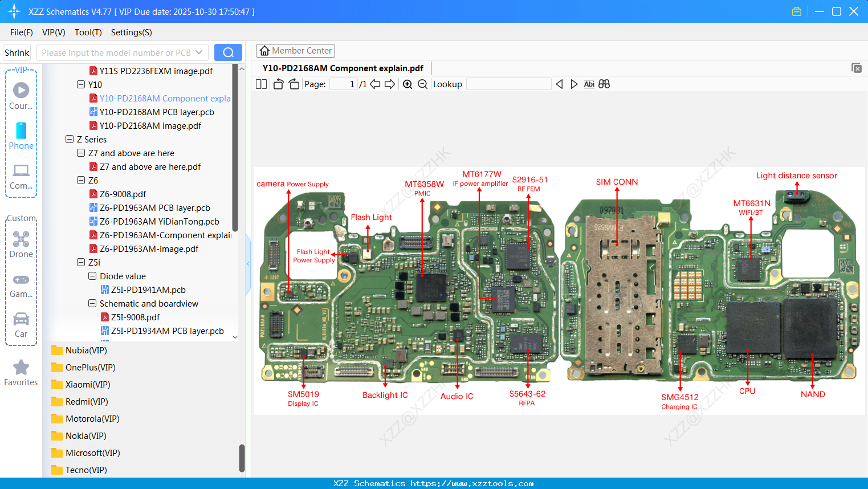Zoom out of the PDF view
Image resolution: width=868 pixels, height=489 pixels.
pos(422,84)
